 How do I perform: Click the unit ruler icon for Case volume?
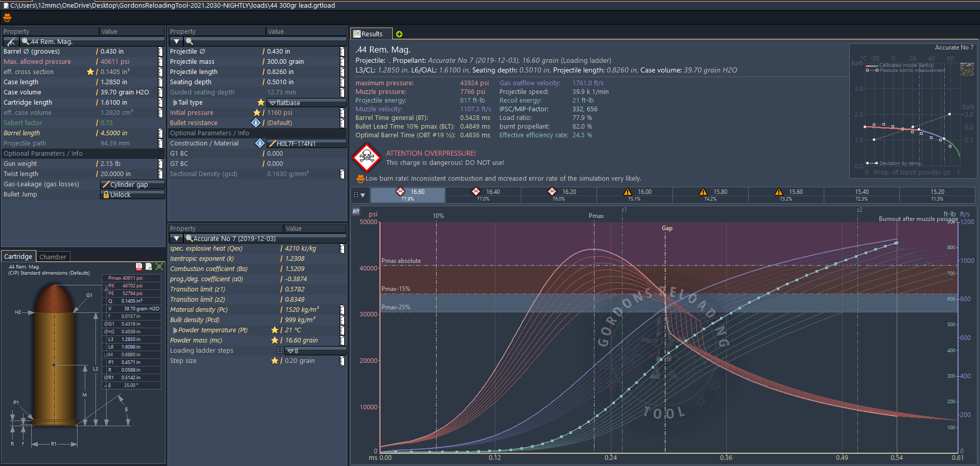pyautogui.click(x=160, y=92)
